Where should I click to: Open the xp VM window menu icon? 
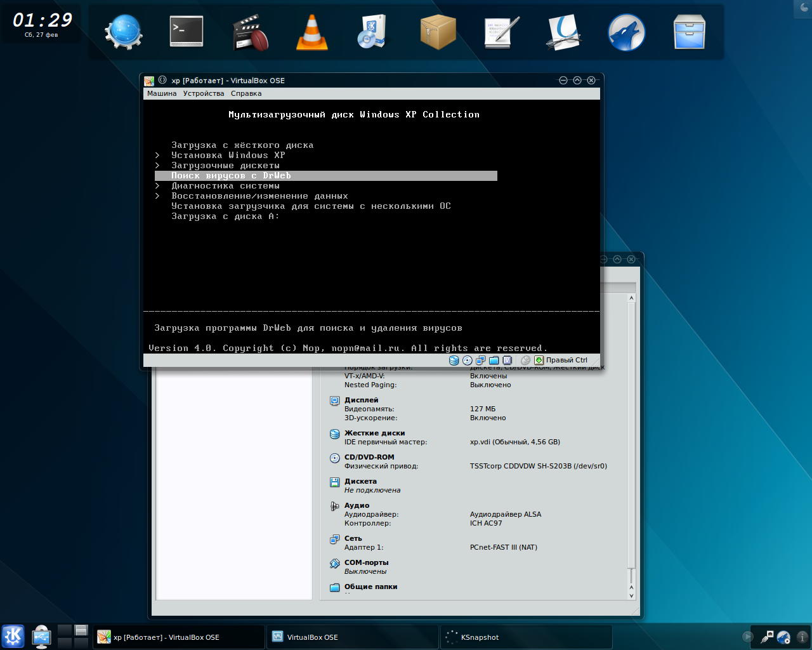point(149,81)
